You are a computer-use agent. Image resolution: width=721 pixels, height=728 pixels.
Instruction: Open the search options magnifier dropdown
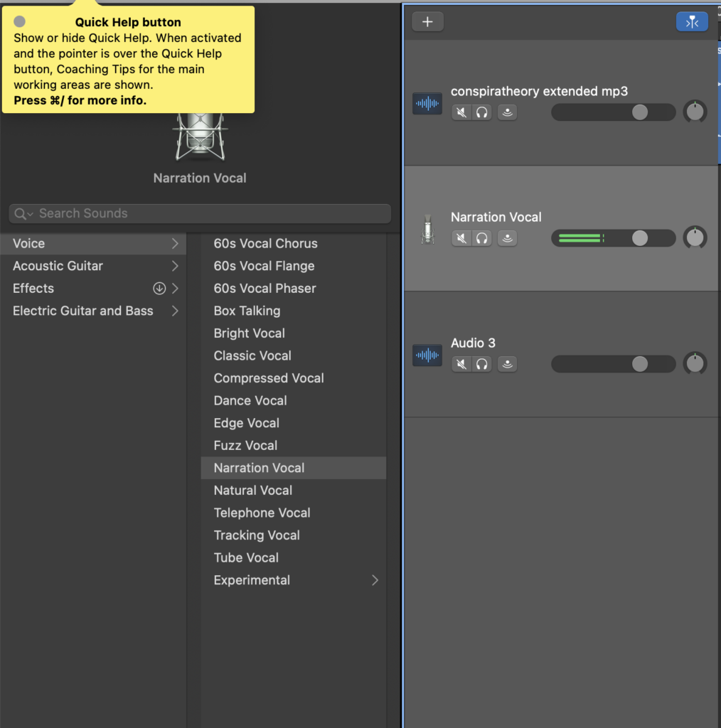tap(23, 213)
